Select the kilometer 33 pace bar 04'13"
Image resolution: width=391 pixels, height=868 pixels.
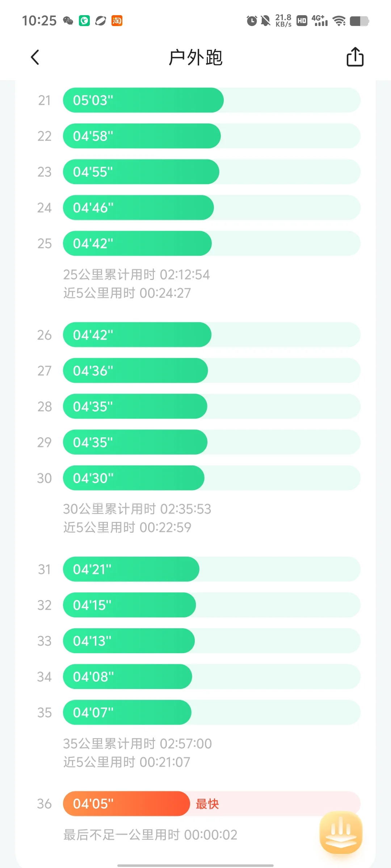coord(129,641)
